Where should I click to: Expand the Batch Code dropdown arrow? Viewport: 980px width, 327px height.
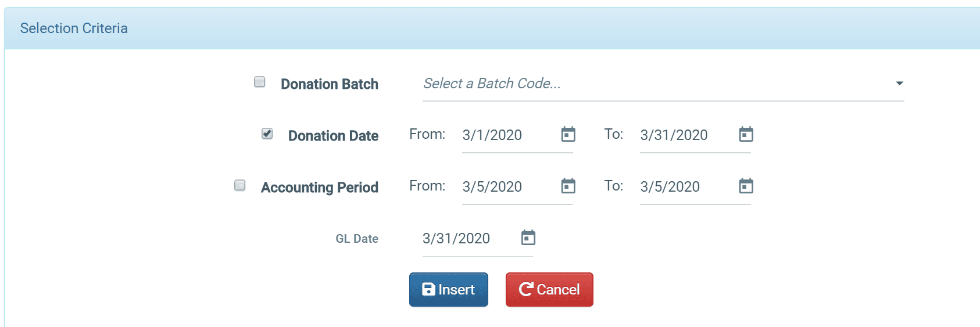(899, 84)
